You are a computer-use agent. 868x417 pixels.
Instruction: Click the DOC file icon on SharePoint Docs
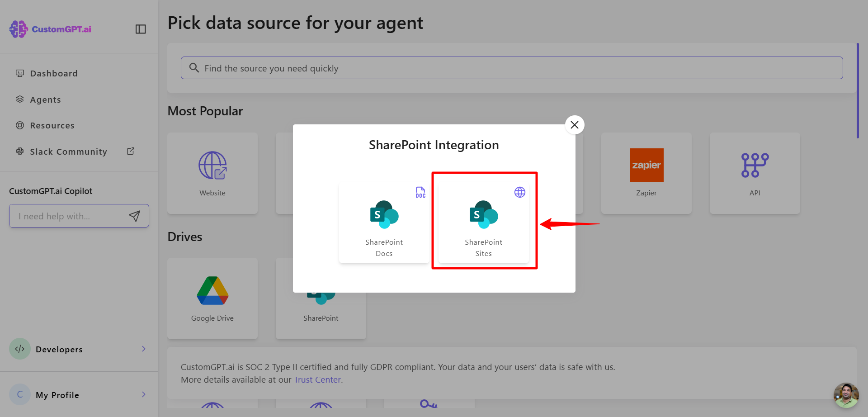coord(420,192)
